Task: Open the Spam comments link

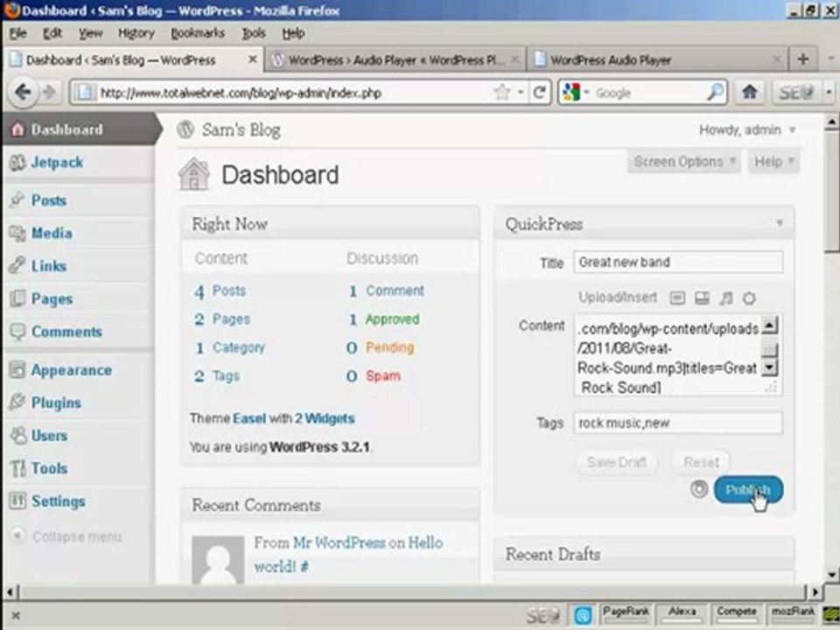Action: [383, 375]
